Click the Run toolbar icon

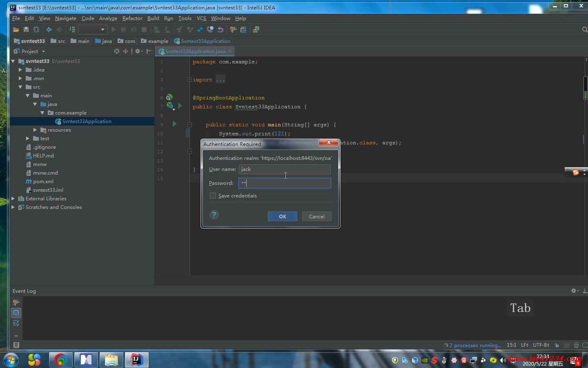pyautogui.click(x=114, y=29)
